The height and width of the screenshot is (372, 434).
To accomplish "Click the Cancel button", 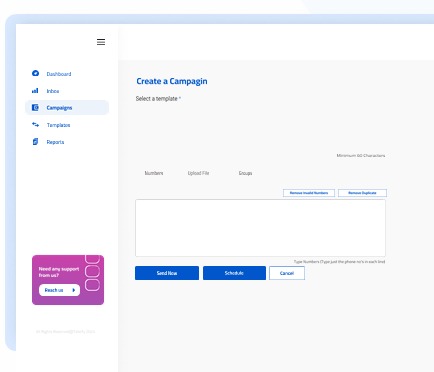I will click(x=287, y=273).
